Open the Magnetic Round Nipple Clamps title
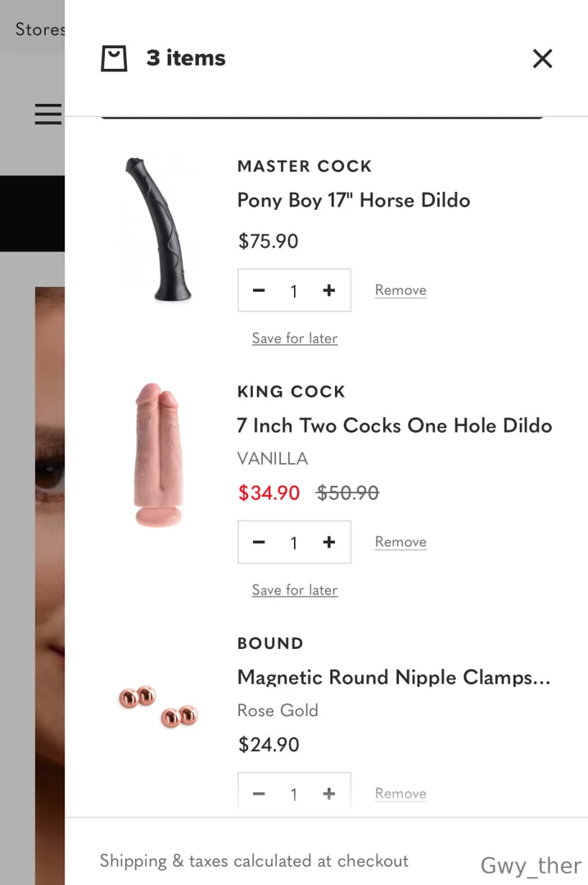 [x=394, y=677]
